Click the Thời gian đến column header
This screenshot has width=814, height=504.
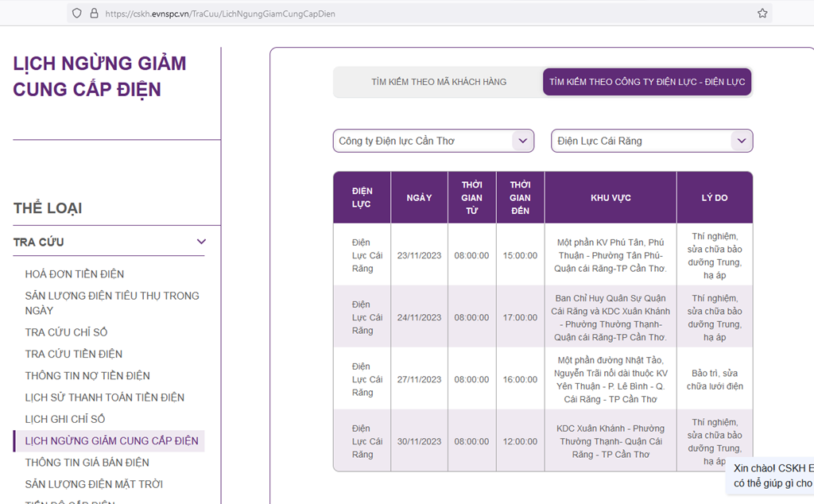point(520,198)
